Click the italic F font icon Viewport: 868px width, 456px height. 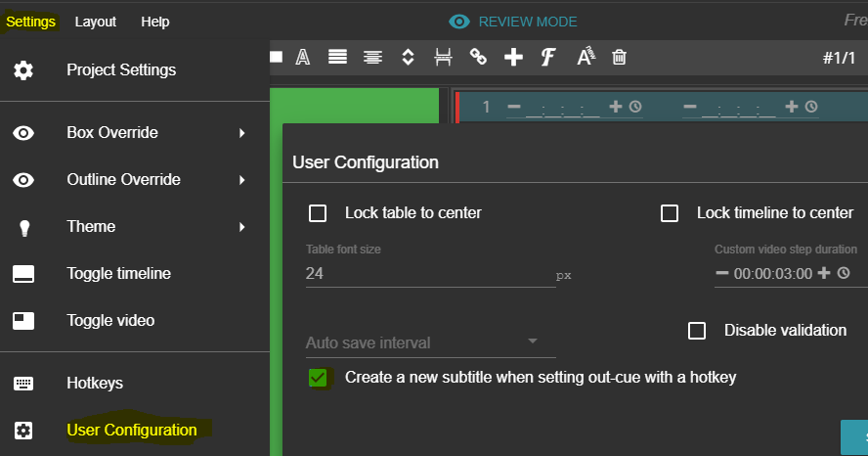pyautogui.click(x=548, y=58)
